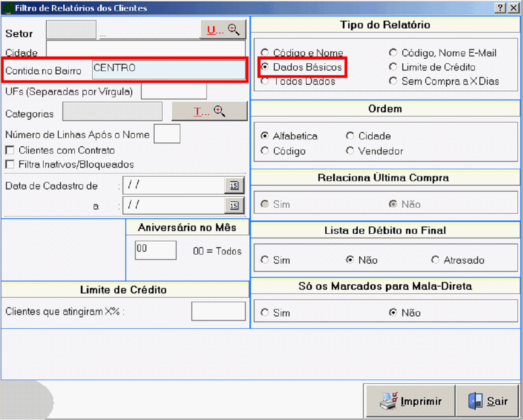The height and width of the screenshot is (420, 523).
Task: Click the Imprimir printer button
Action: [410, 401]
